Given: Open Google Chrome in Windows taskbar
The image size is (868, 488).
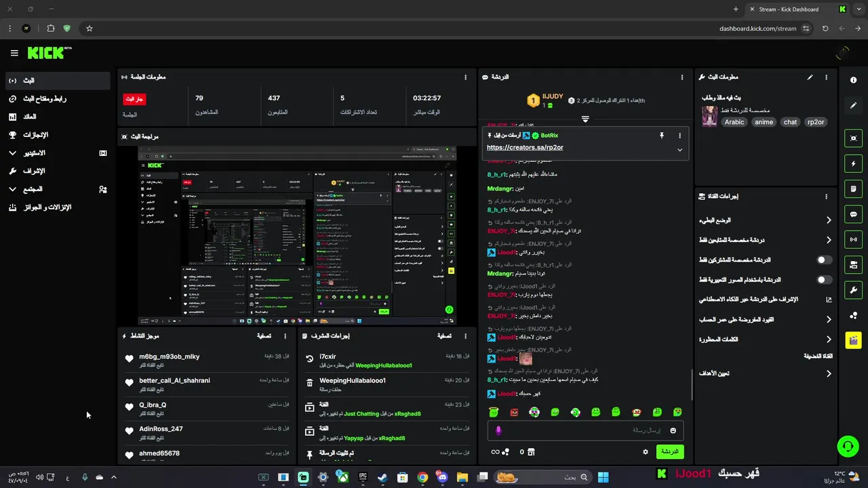Looking at the screenshot, I should point(422,477).
